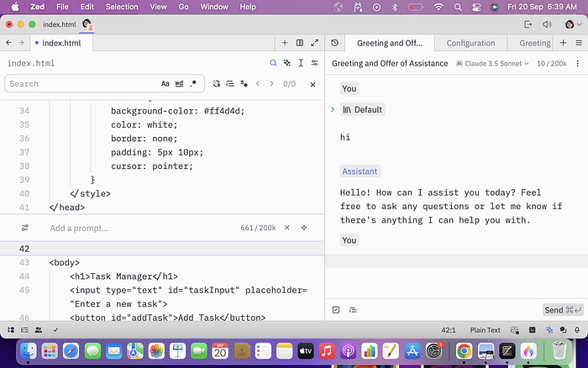Open three-dot menu in assistant header

pyautogui.click(x=578, y=63)
